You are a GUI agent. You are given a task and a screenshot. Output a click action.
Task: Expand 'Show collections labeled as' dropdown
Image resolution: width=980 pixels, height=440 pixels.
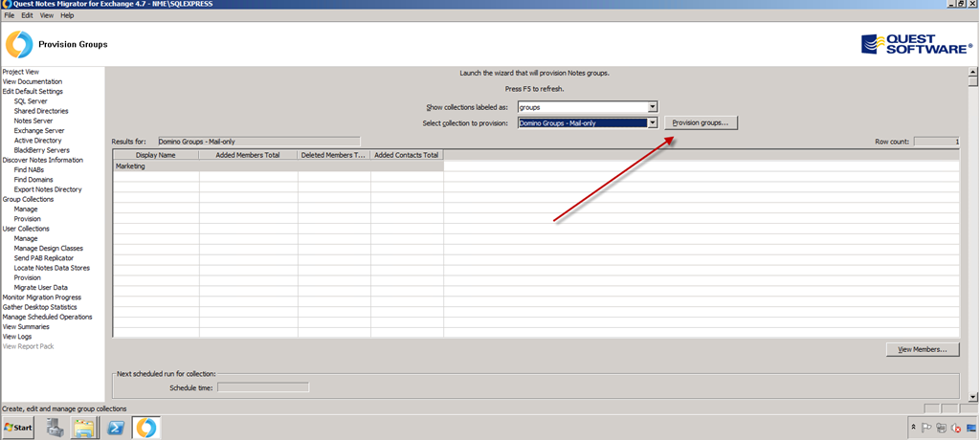(653, 107)
